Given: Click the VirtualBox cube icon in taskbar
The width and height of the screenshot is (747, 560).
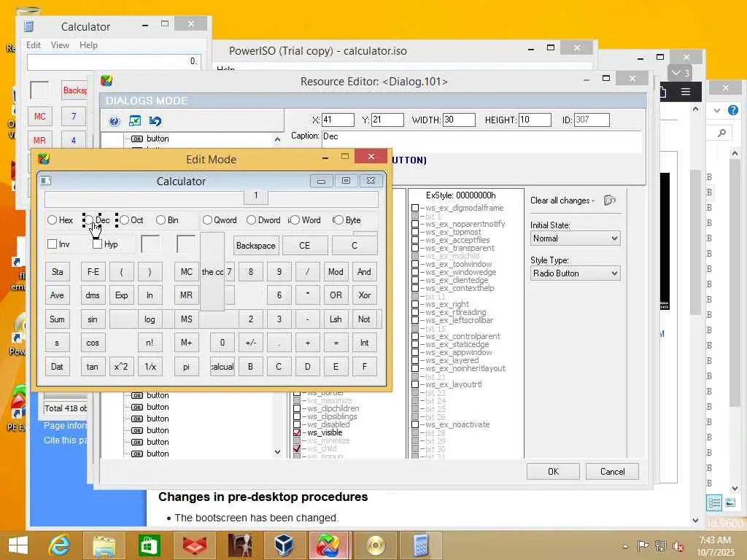Looking at the screenshot, I should (x=285, y=545).
